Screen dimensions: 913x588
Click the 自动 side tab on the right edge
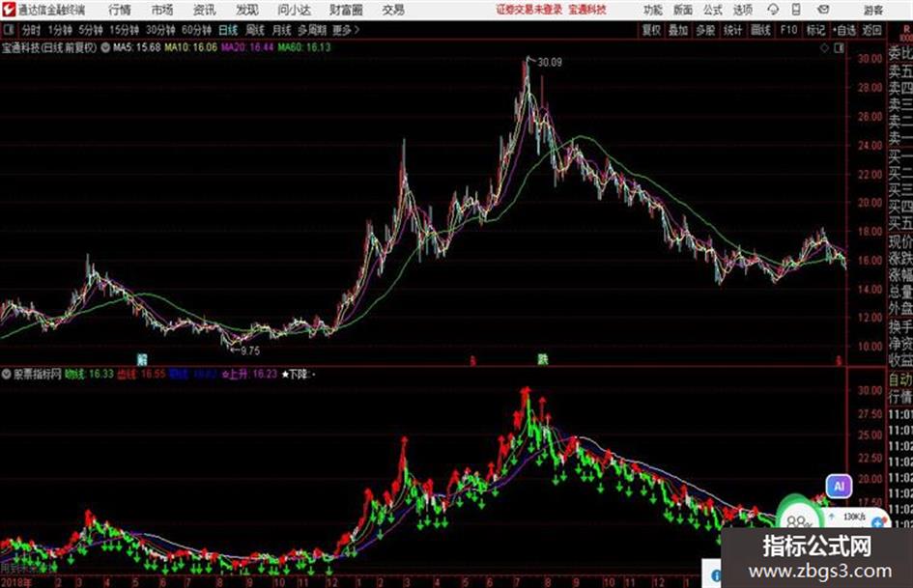pos(900,380)
